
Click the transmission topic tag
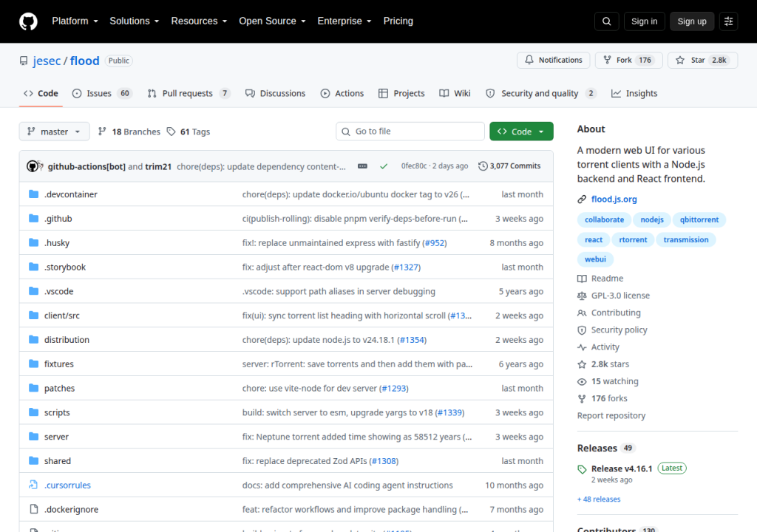click(x=685, y=239)
